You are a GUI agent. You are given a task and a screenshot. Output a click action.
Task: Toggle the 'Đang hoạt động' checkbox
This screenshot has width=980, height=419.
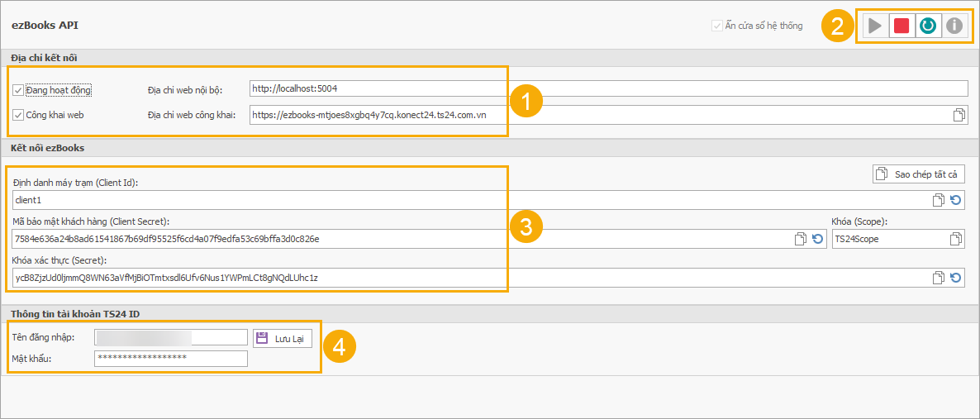tap(18, 91)
